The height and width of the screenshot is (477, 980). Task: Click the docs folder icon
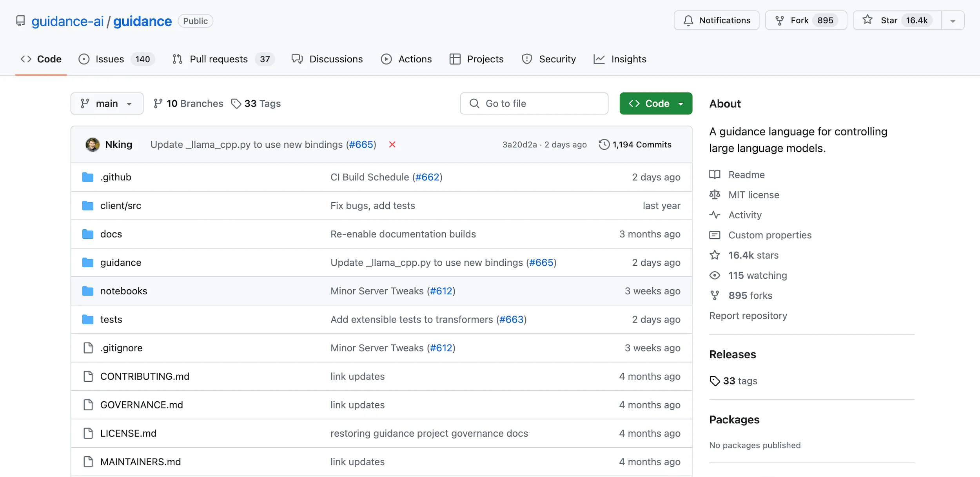(88, 234)
